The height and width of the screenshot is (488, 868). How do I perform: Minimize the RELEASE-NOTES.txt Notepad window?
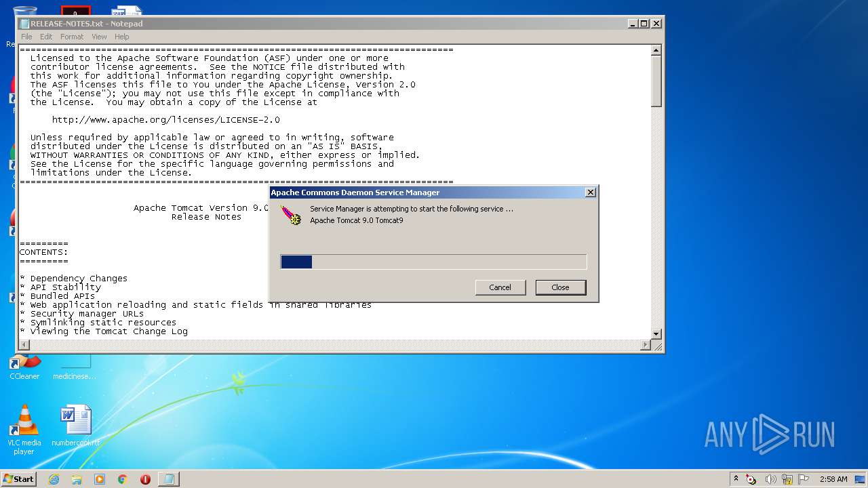coord(632,23)
